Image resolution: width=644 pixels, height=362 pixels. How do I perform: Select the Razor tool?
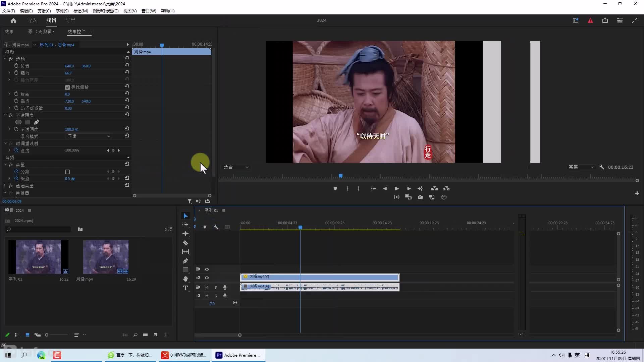(x=185, y=243)
